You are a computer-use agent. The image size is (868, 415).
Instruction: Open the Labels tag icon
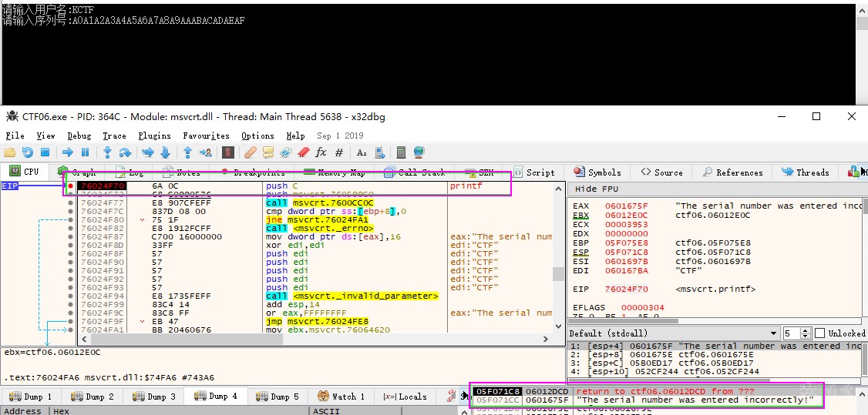[x=286, y=152]
